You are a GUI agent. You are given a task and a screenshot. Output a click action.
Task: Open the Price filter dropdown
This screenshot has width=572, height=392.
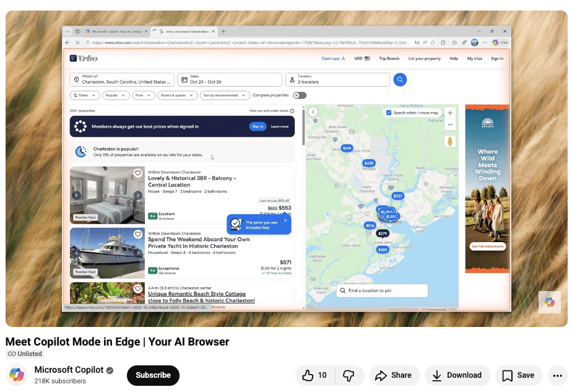pyautogui.click(x=144, y=95)
